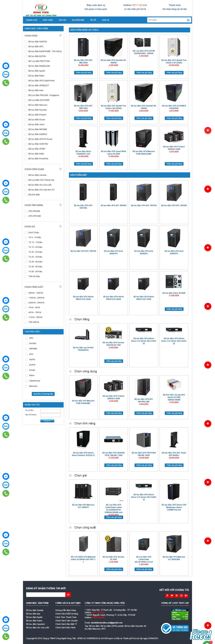Add UPS APC SMC3000I to cart
215x644 pixels.
tap(83, 73)
